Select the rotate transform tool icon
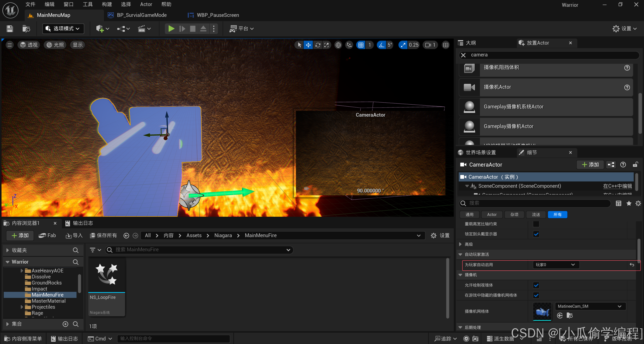The width and height of the screenshot is (644, 344). [318, 45]
